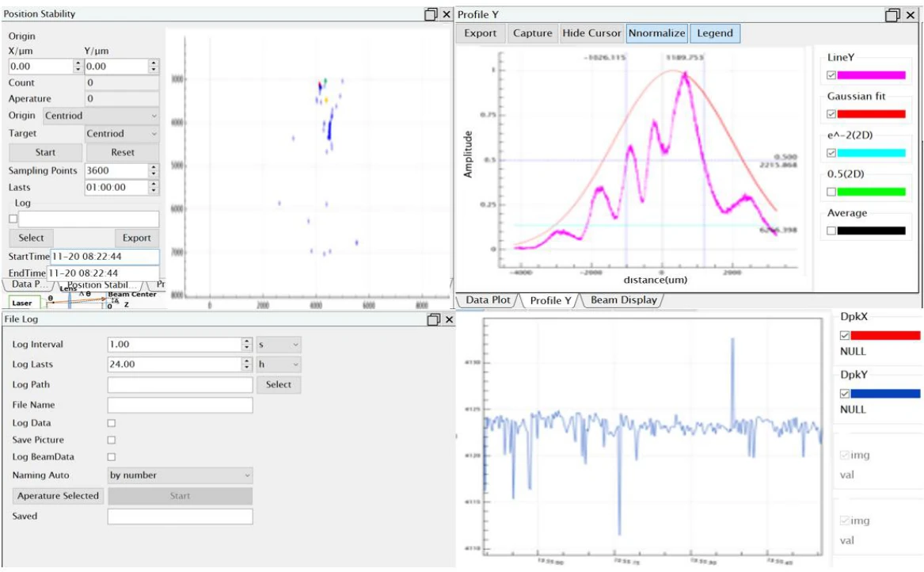Uncheck the DpkY checkbox

845,393
